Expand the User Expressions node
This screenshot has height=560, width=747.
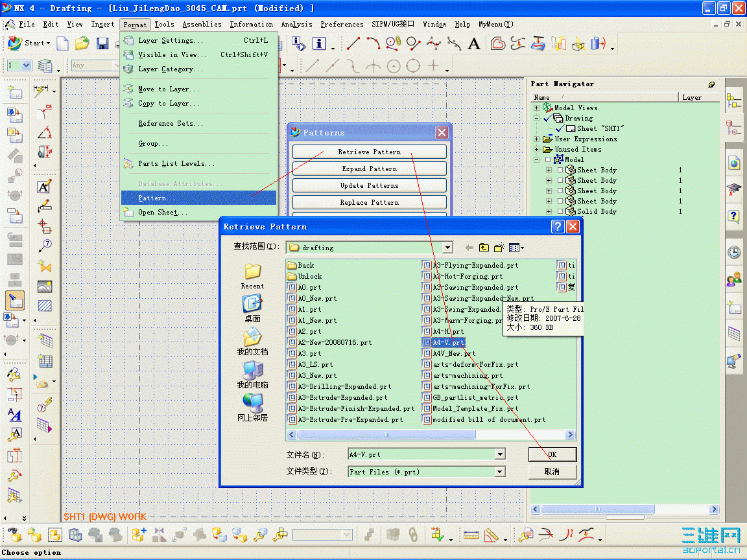tap(536, 139)
